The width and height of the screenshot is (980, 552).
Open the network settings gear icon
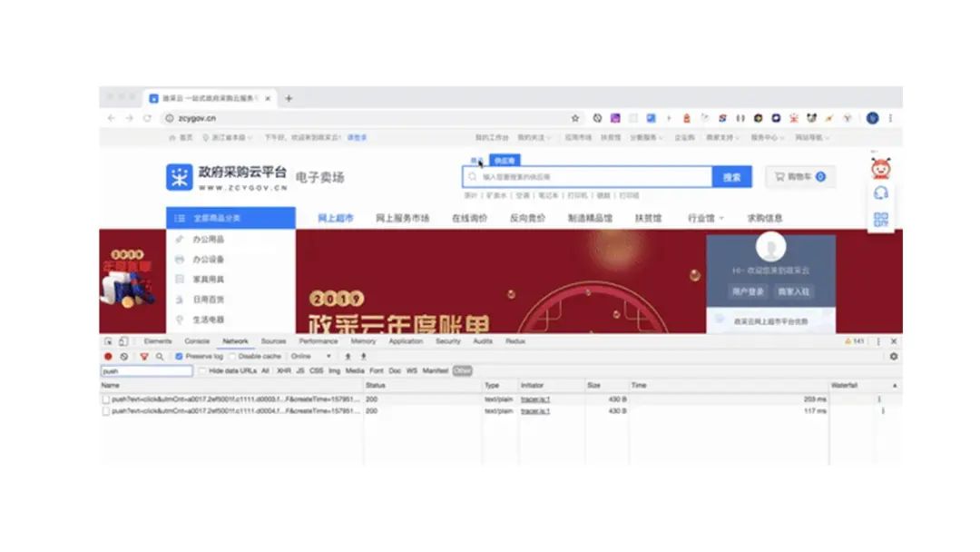(894, 356)
